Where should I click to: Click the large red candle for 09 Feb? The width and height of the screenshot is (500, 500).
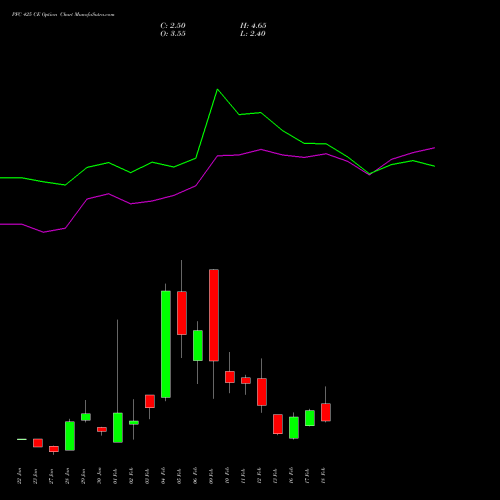214,315
